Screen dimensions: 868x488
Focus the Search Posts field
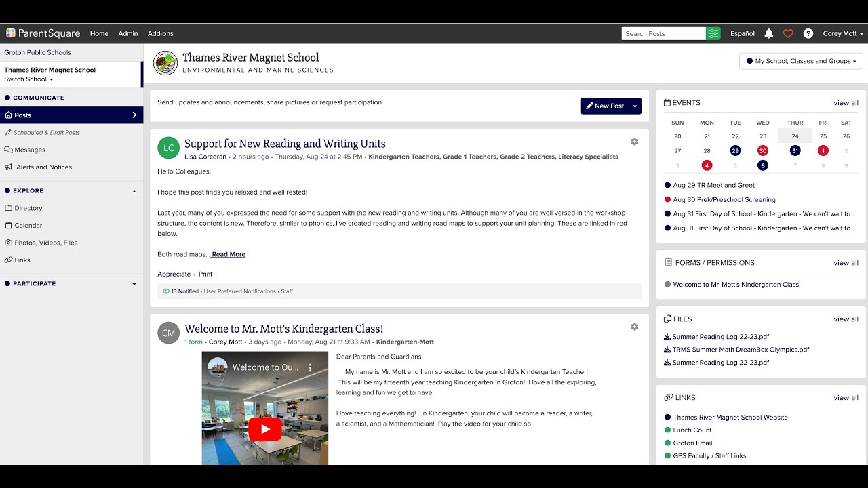tap(663, 33)
